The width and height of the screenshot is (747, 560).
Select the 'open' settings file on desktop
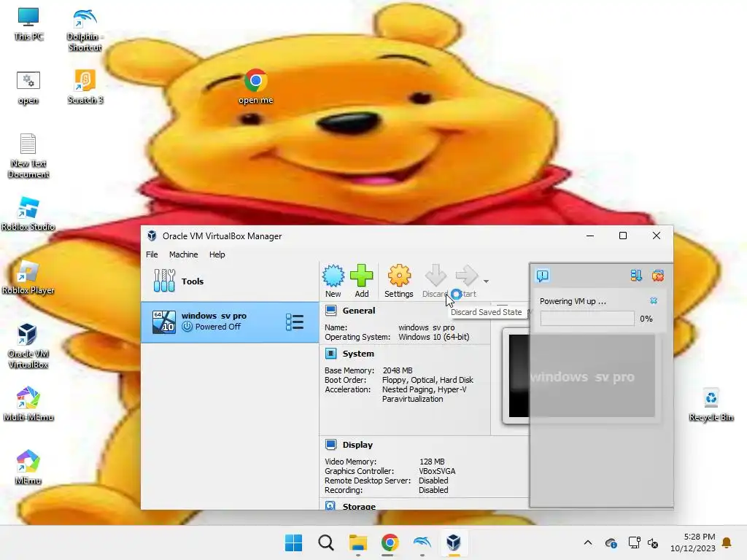pos(28,87)
